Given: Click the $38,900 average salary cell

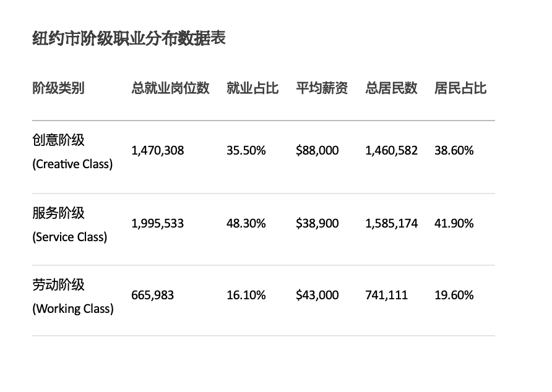Looking at the screenshot, I should click(x=317, y=223).
